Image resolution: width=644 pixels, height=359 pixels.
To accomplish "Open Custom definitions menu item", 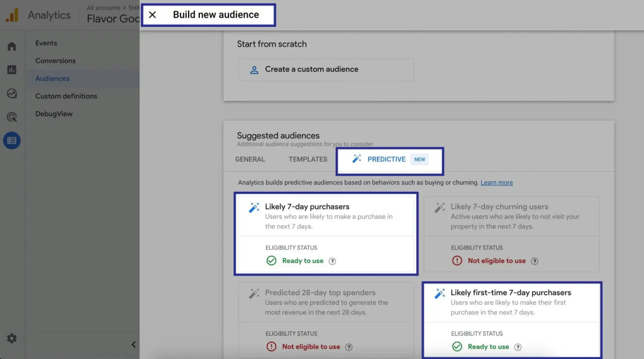I will [x=66, y=96].
